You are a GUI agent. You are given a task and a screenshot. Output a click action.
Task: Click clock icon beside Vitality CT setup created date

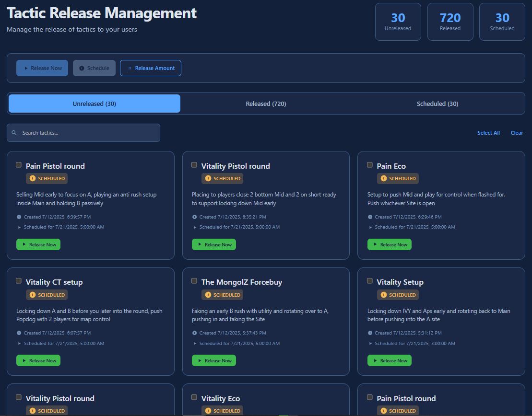pyautogui.click(x=19, y=333)
